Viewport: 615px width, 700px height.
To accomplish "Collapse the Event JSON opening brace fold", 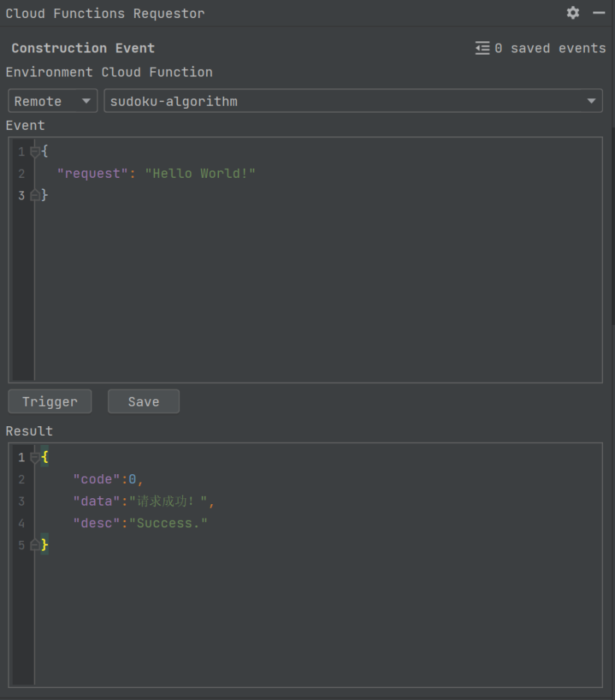I will [34, 152].
